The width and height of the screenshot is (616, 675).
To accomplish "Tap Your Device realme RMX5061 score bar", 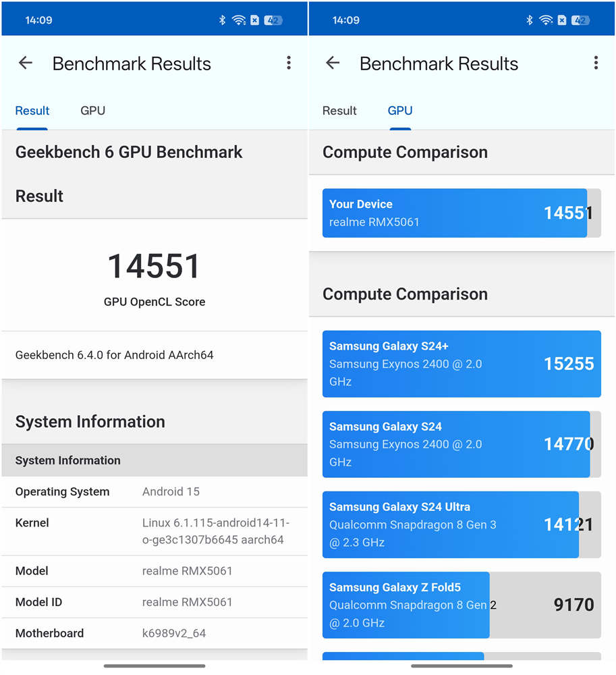I will (x=461, y=213).
